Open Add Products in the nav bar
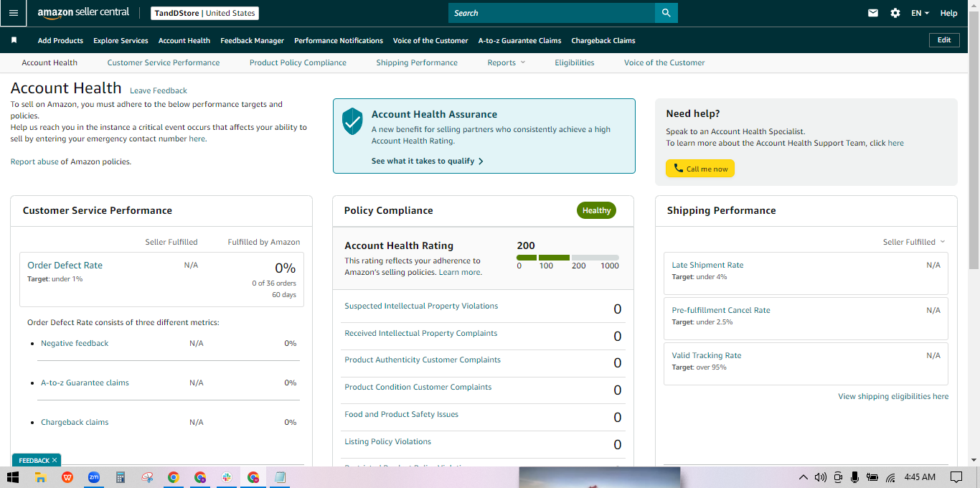Image resolution: width=980 pixels, height=488 pixels. point(60,40)
